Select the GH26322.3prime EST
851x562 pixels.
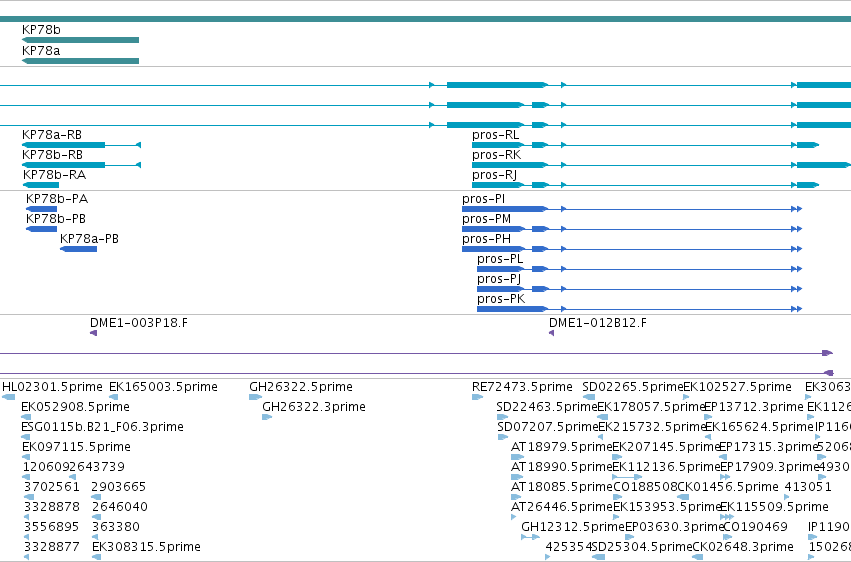point(266,417)
